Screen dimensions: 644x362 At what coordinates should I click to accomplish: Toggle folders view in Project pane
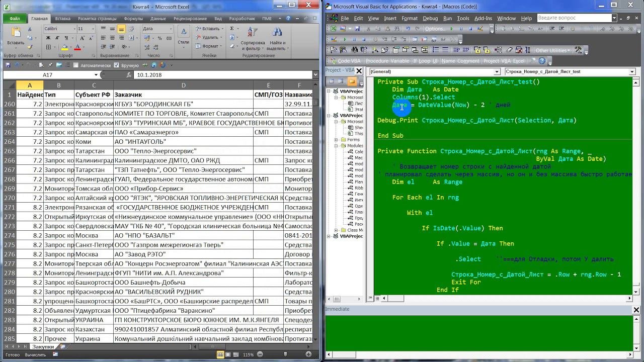[352, 81]
